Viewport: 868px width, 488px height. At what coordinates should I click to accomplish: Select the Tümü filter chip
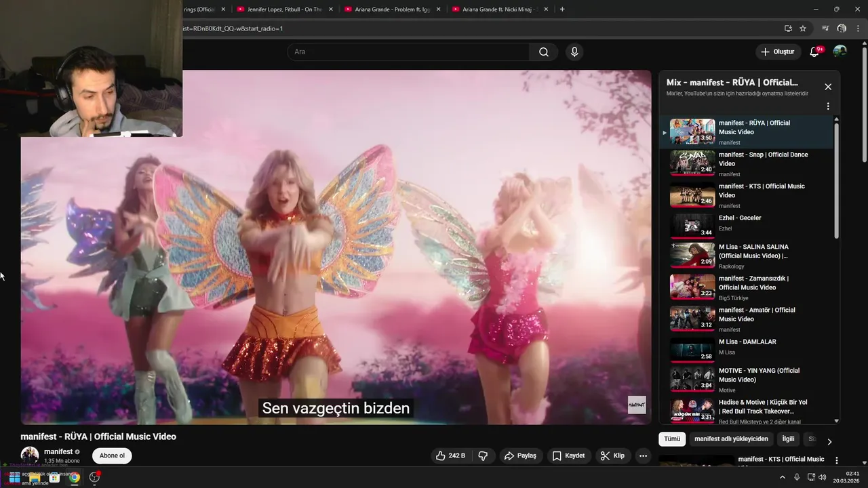(x=672, y=439)
